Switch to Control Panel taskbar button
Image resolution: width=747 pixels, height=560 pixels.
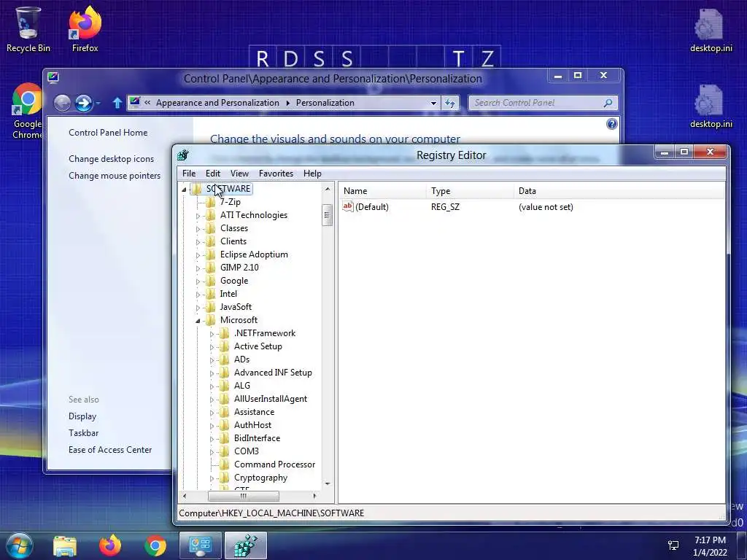click(x=201, y=545)
